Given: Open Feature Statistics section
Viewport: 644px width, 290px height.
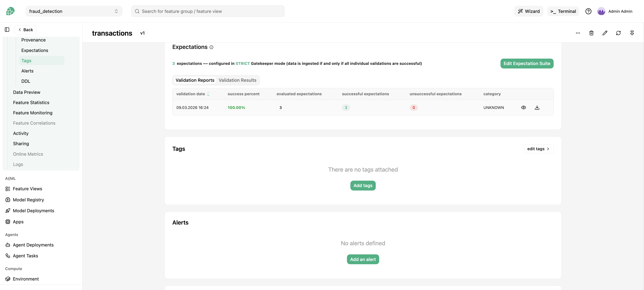Looking at the screenshot, I should point(31,103).
